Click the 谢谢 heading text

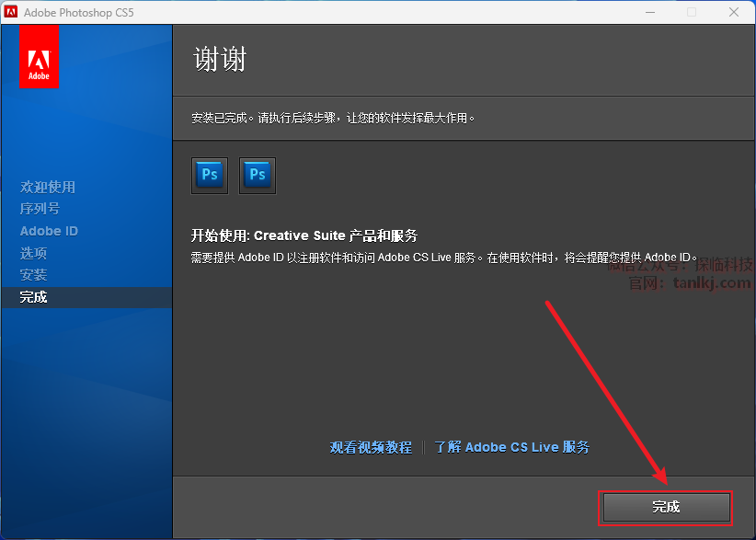220,60
